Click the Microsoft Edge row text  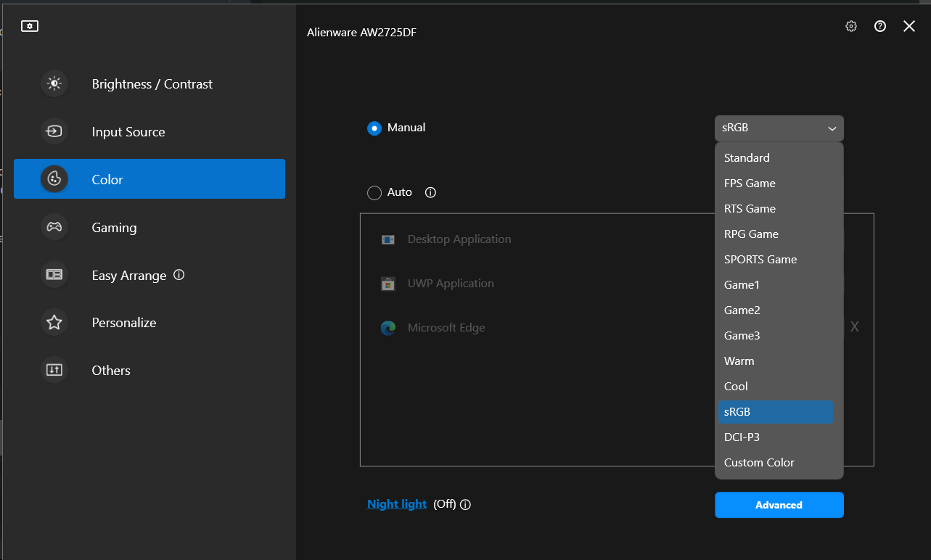click(x=446, y=328)
